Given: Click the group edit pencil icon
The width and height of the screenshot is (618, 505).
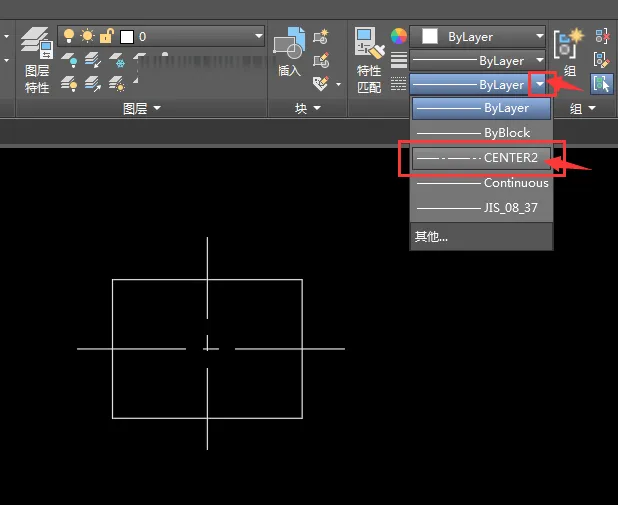Looking at the screenshot, I should tap(600, 60).
